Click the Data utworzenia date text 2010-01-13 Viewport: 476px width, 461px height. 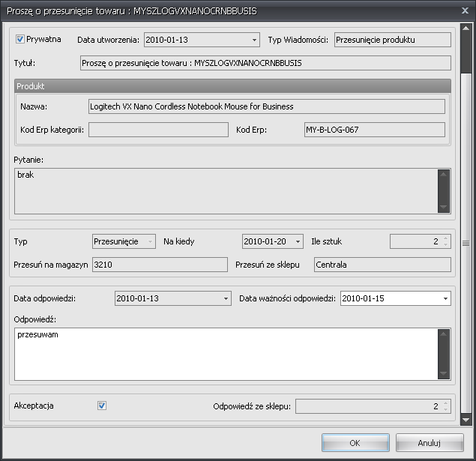point(166,40)
